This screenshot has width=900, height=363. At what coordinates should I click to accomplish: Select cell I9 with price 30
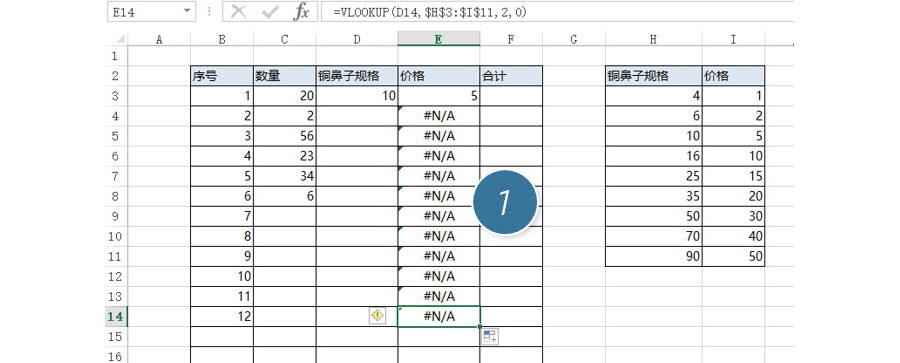tap(733, 217)
